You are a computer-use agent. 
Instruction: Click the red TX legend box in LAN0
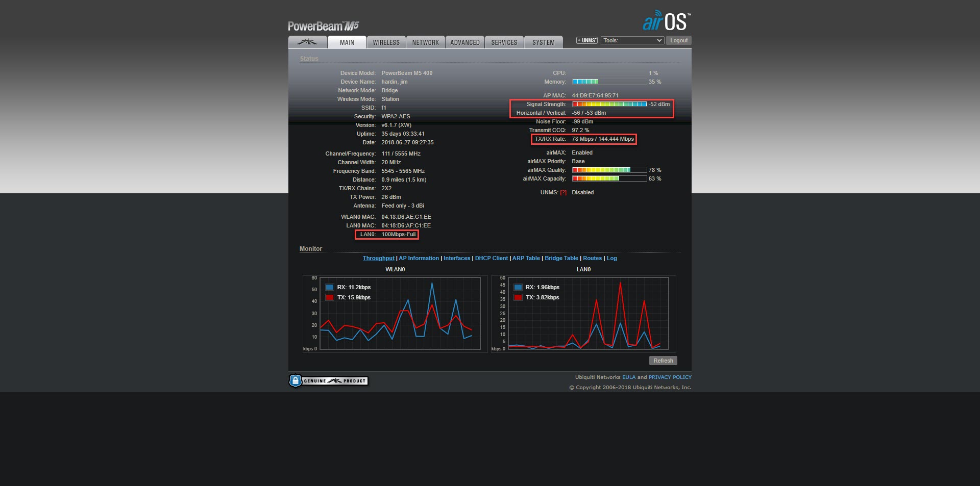[x=518, y=298]
